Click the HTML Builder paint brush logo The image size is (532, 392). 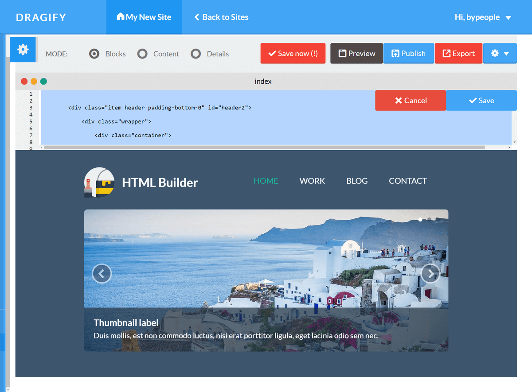click(x=99, y=182)
